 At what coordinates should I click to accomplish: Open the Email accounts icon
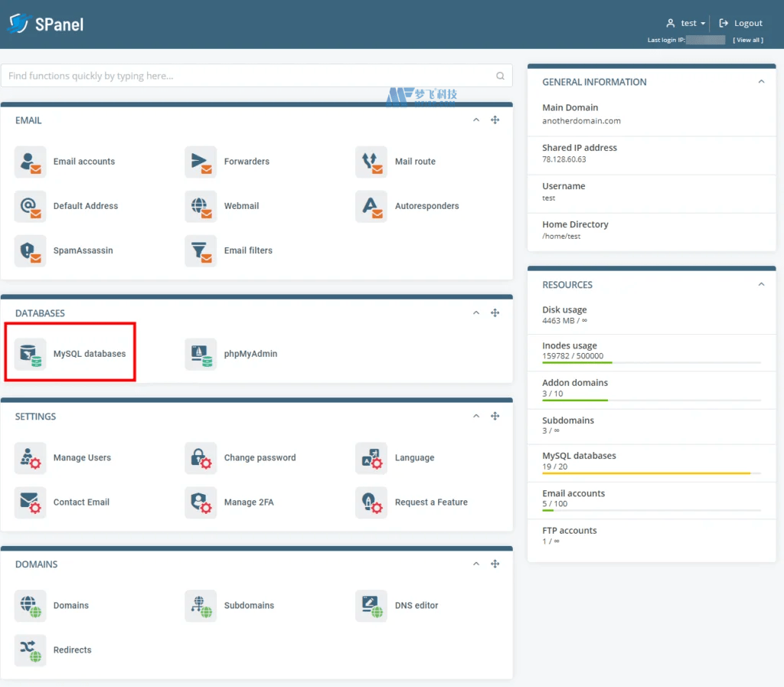coord(31,162)
